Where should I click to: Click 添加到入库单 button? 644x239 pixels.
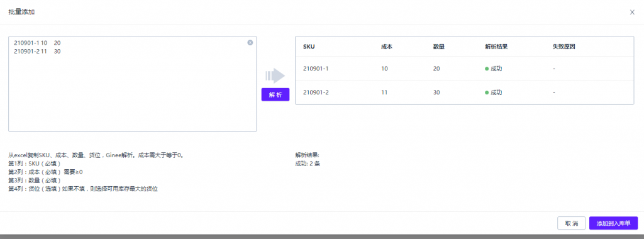click(x=613, y=223)
